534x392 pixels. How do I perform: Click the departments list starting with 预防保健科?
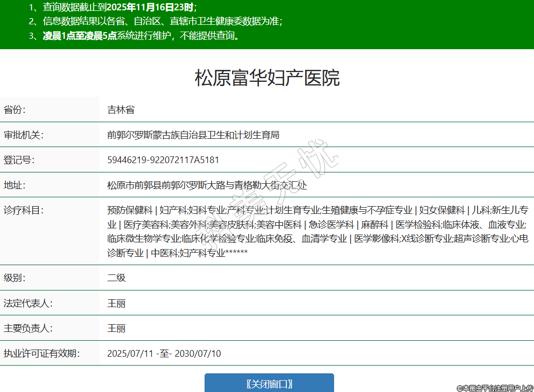click(x=317, y=231)
